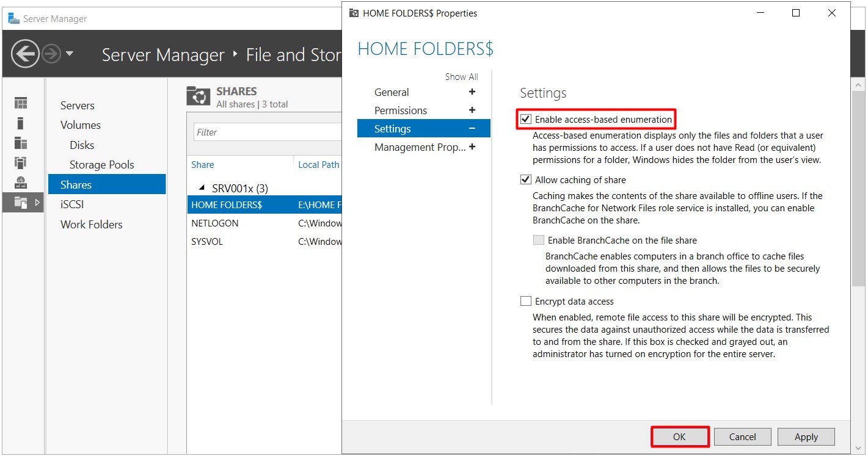This screenshot has width=868, height=456.
Task: Open Servers in the navigation pane
Action: pos(78,106)
